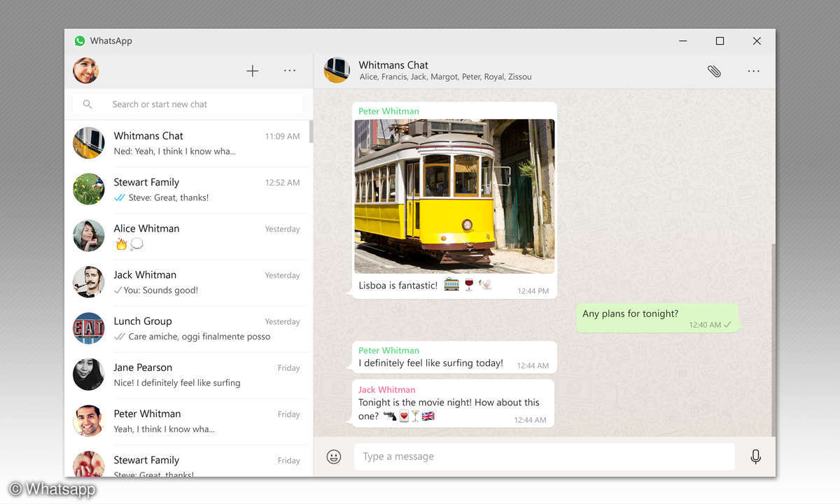Open Whitmans Chat title in header

tap(393, 64)
